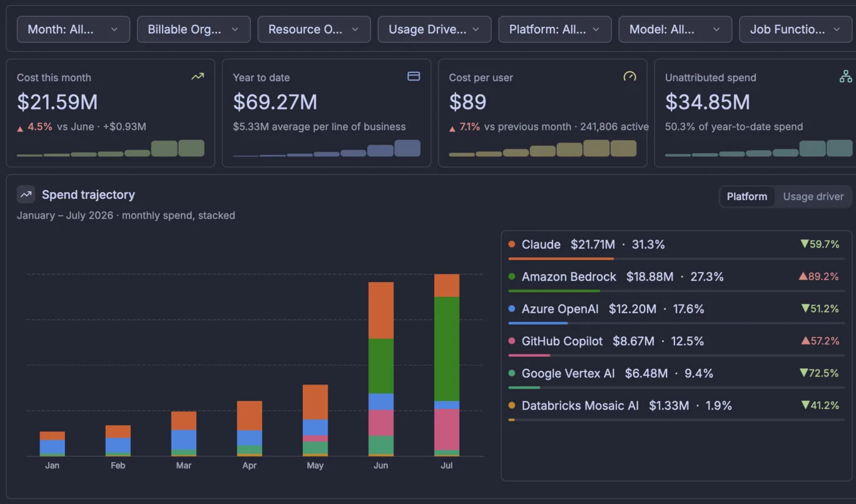
Task: Open the Usage Driver filter dropdown
Action: [434, 29]
